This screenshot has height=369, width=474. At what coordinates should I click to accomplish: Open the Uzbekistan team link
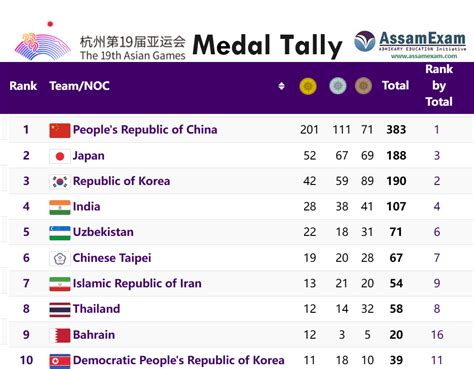[103, 232]
